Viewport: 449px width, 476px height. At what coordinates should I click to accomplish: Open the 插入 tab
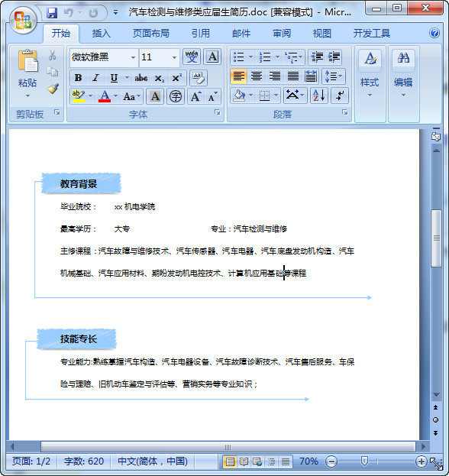(x=101, y=33)
